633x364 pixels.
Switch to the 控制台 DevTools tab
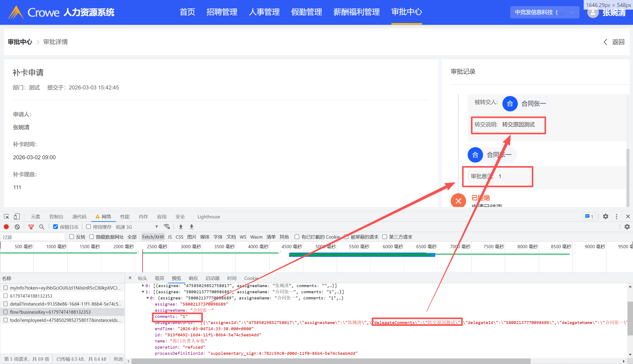click(56, 217)
